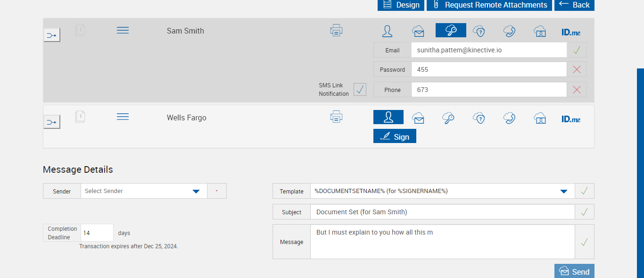Click routing arrow button for Sam Smith
Image resolution: width=644 pixels, height=278 pixels.
point(52,35)
